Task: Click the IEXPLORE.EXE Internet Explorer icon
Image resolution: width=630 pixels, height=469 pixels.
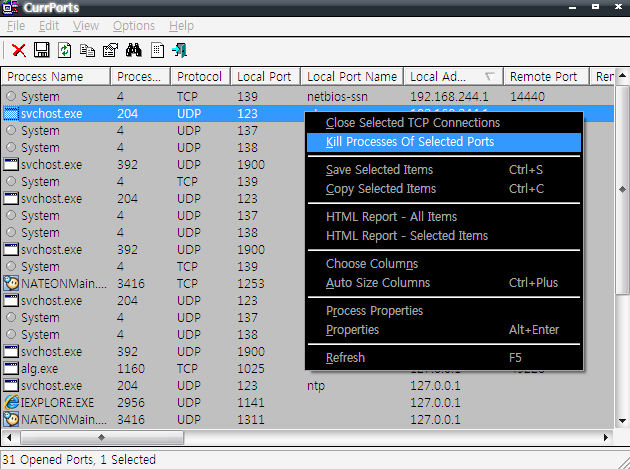Action: tap(11, 402)
